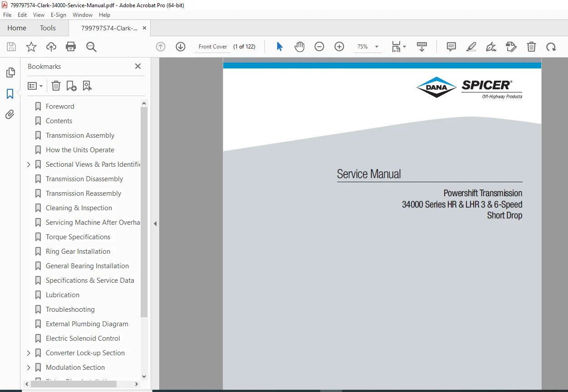Screen dimensions: 568x392
Task: Click the delete page trash icon in toolbar
Action: 531,47
